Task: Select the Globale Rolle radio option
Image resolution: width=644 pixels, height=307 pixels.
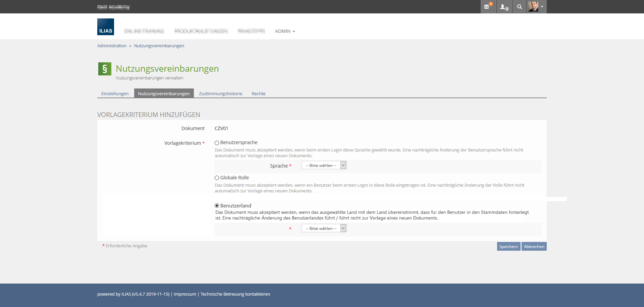Action: (217, 178)
